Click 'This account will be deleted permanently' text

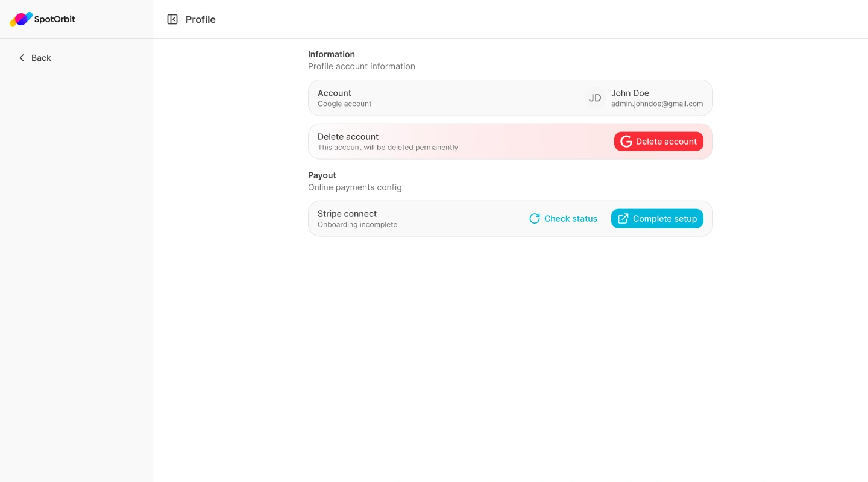[388, 147]
